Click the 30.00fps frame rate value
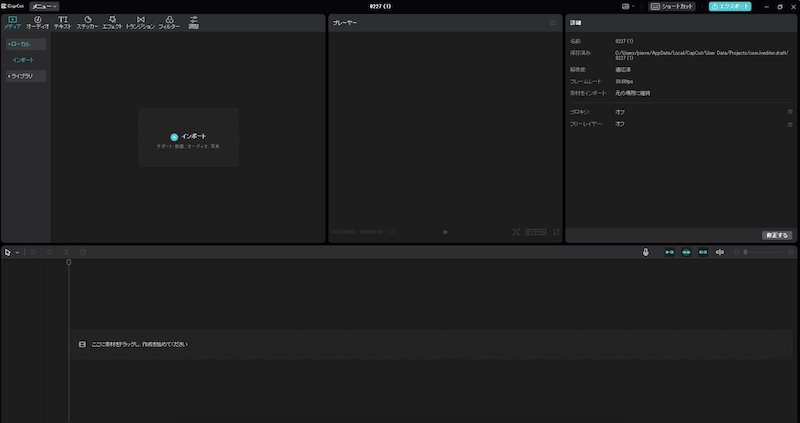Image resolution: width=800 pixels, height=423 pixels. [x=624, y=82]
